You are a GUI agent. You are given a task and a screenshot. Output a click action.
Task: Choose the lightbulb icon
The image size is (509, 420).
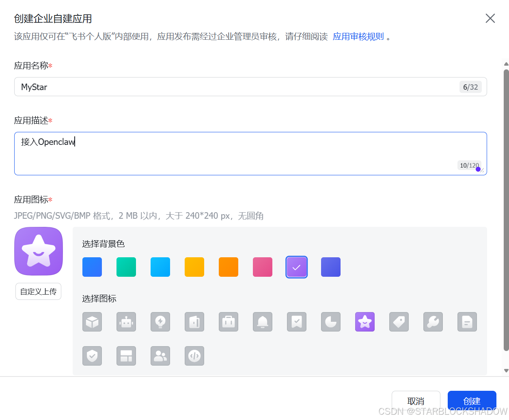(160, 322)
